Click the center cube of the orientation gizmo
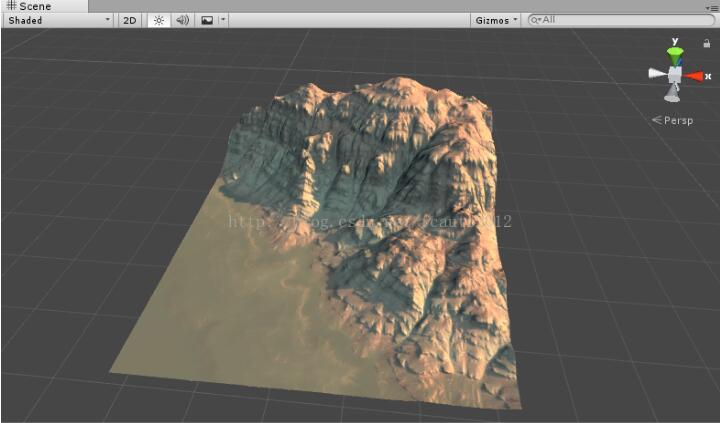This screenshot has height=423, width=720. (675, 75)
